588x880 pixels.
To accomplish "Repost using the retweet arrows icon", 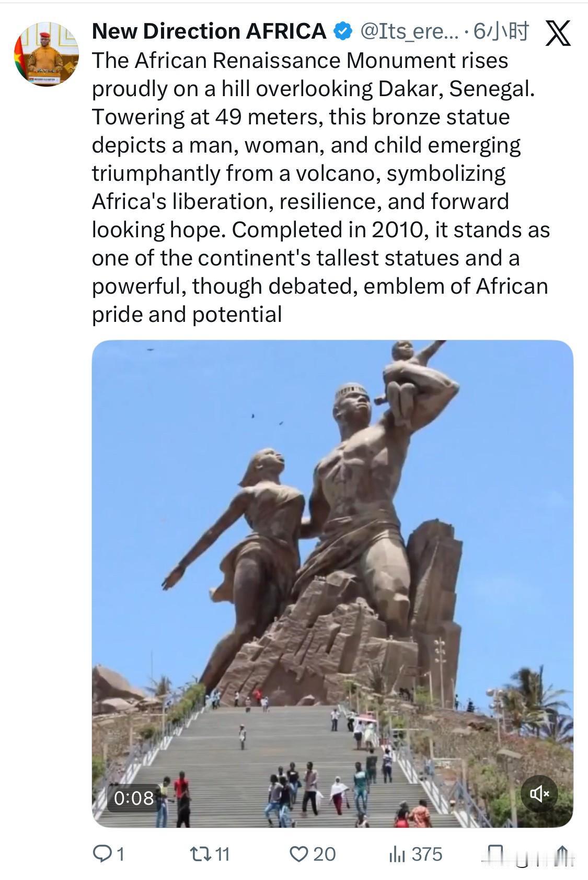I will (x=200, y=854).
